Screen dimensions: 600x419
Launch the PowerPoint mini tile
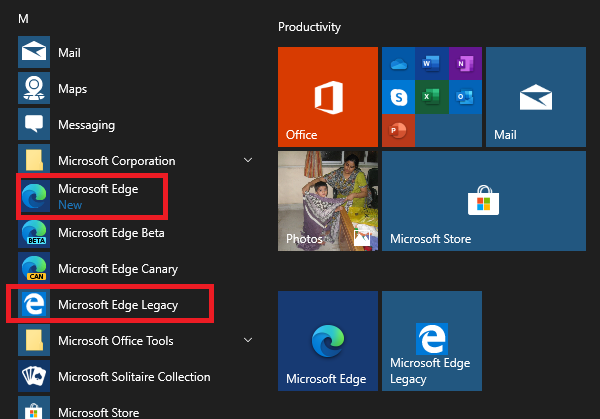point(399,130)
